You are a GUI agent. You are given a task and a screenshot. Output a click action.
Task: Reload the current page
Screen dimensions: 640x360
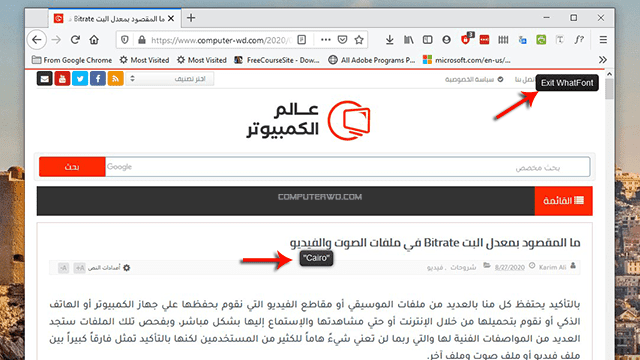pyautogui.click(x=75, y=40)
